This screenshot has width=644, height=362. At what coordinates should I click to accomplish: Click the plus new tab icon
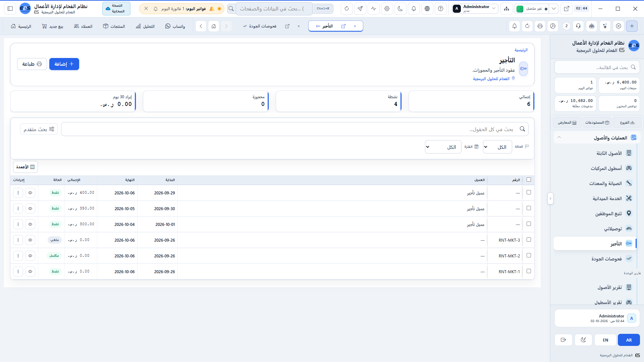pyautogui.click(x=632, y=26)
